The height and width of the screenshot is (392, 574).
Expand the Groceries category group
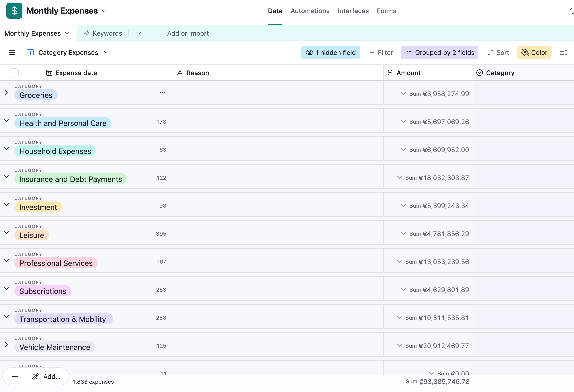pyautogui.click(x=6, y=93)
